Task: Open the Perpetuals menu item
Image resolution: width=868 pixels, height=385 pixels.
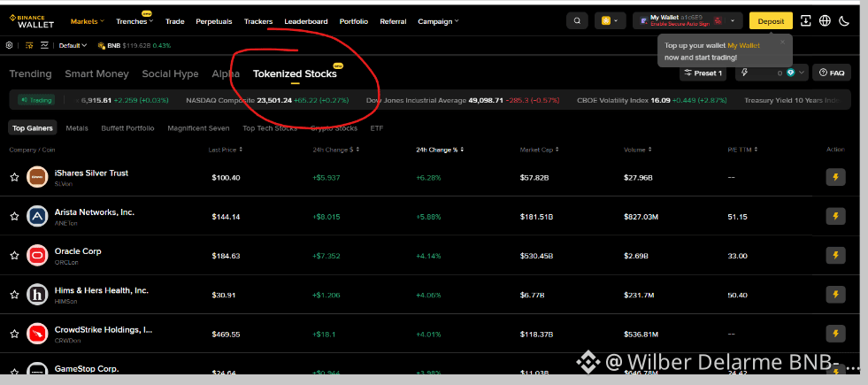Action: 214,21
